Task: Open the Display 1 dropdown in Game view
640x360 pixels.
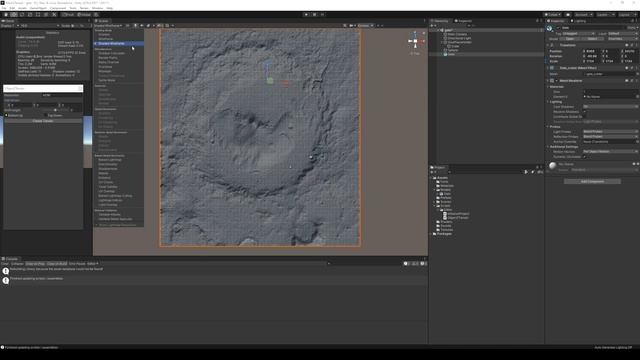Action: 10,26
